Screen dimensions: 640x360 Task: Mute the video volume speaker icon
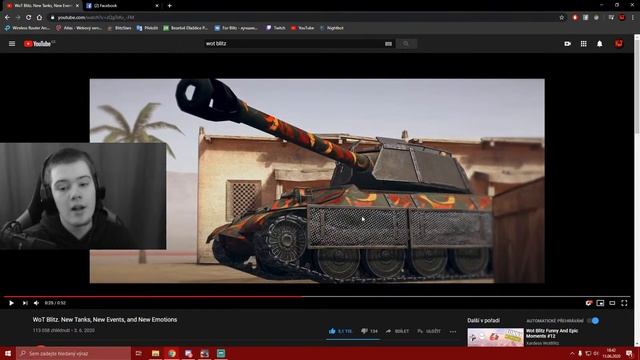tap(36, 303)
